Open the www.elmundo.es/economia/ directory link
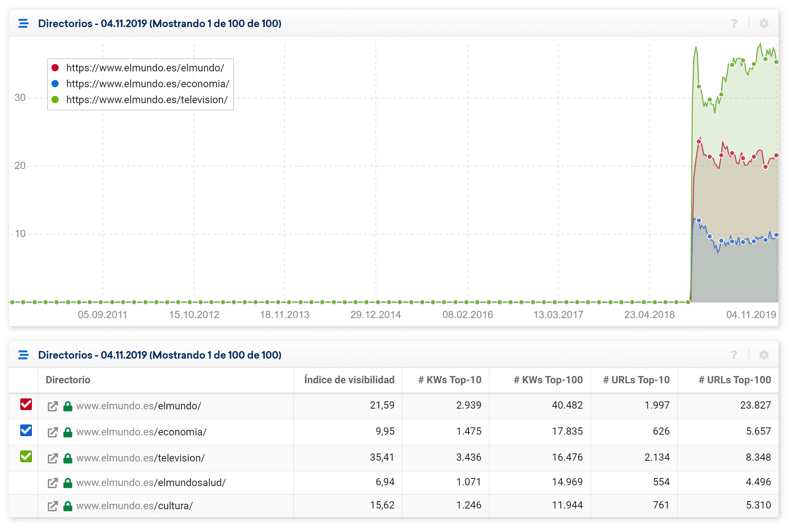 pyautogui.click(x=141, y=432)
